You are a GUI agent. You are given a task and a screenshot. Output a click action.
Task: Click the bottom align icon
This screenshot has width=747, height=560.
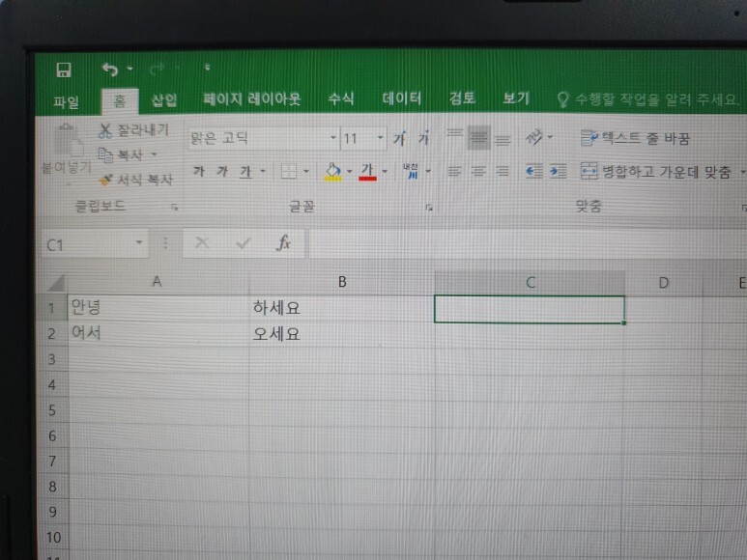[x=503, y=138]
